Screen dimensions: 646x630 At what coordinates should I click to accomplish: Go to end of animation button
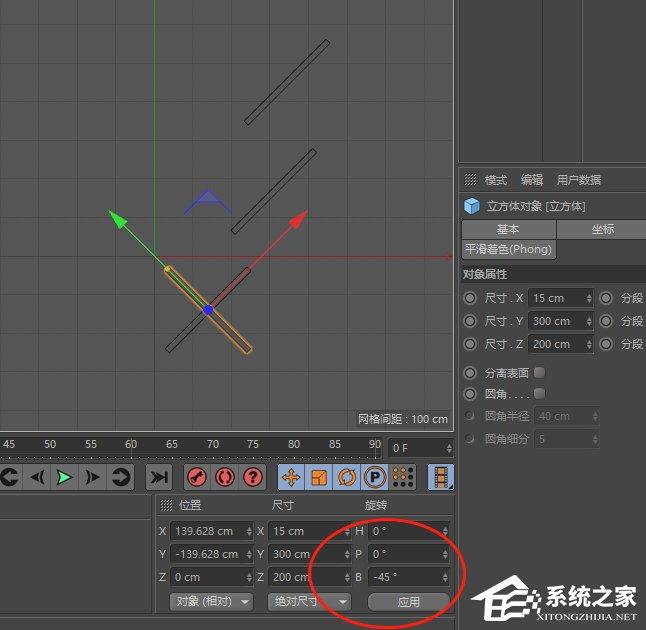point(159,477)
